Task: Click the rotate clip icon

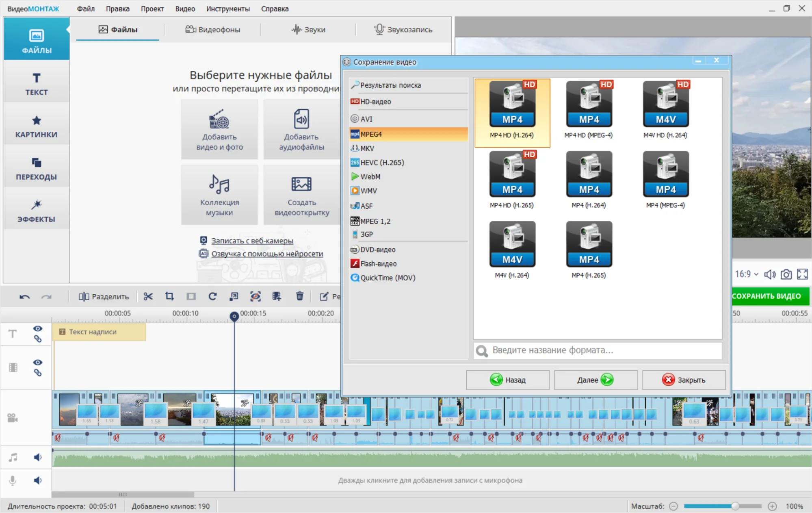Action: point(212,296)
